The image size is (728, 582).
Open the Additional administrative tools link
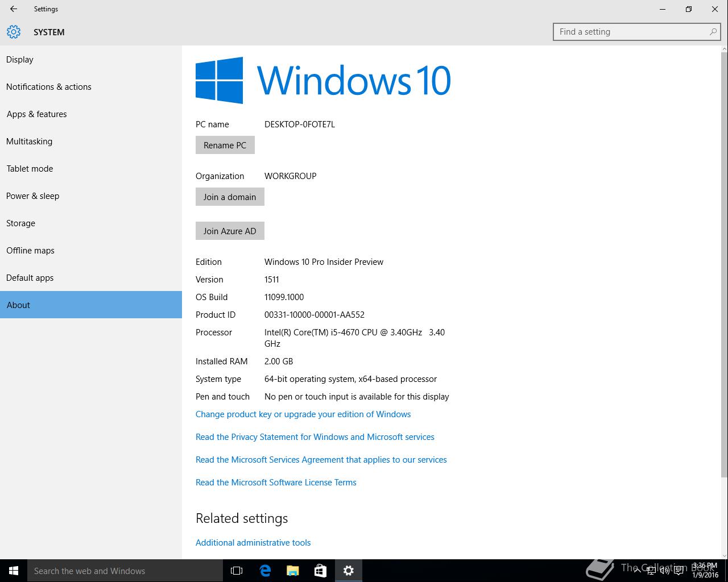pos(253,543)
